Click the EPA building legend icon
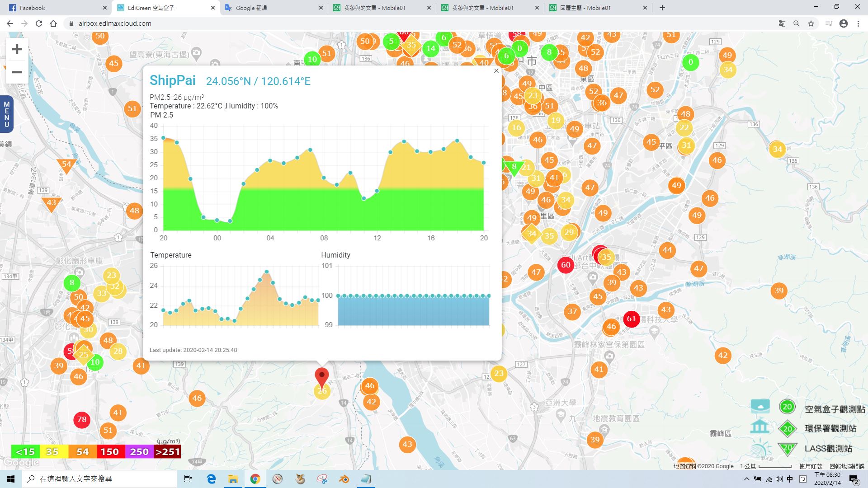The image size is (868, 488). [x=760, y=427]
